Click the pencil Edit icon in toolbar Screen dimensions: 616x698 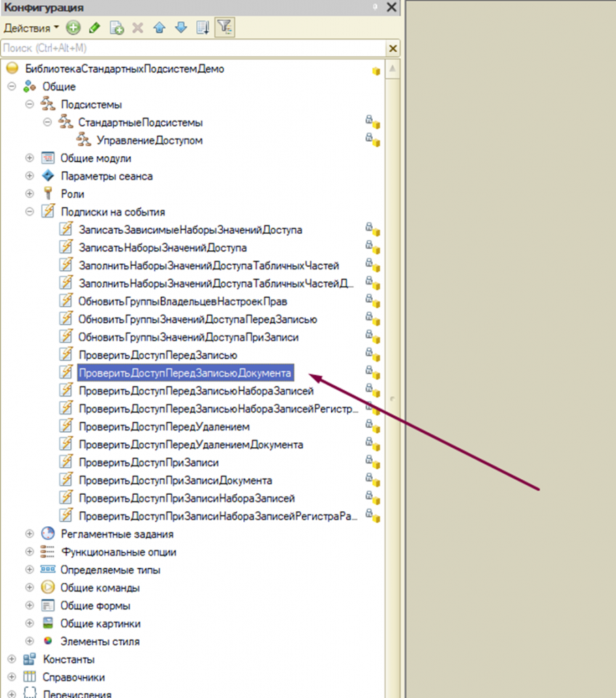(x=94, y=28)
